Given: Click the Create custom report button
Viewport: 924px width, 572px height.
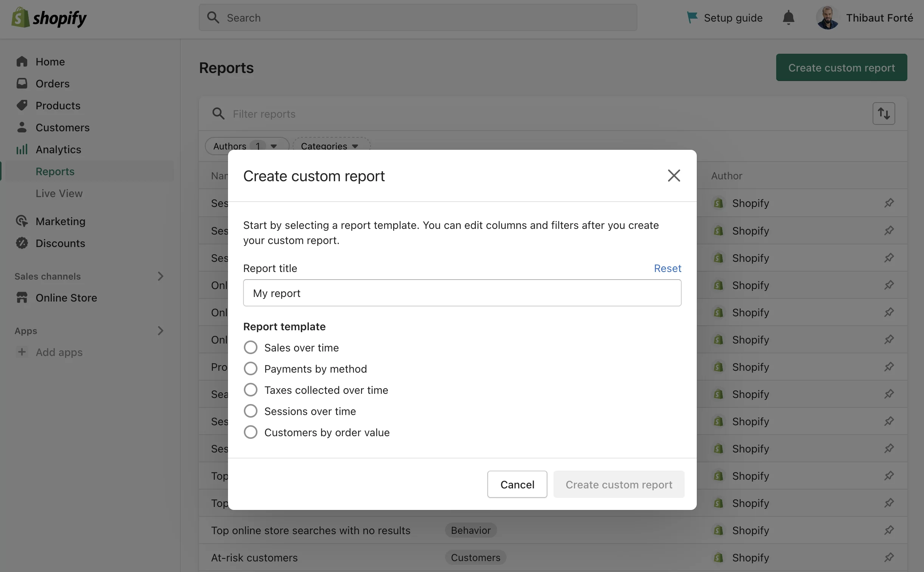Looking at the screenshot, I should click(x=619, y=484).
